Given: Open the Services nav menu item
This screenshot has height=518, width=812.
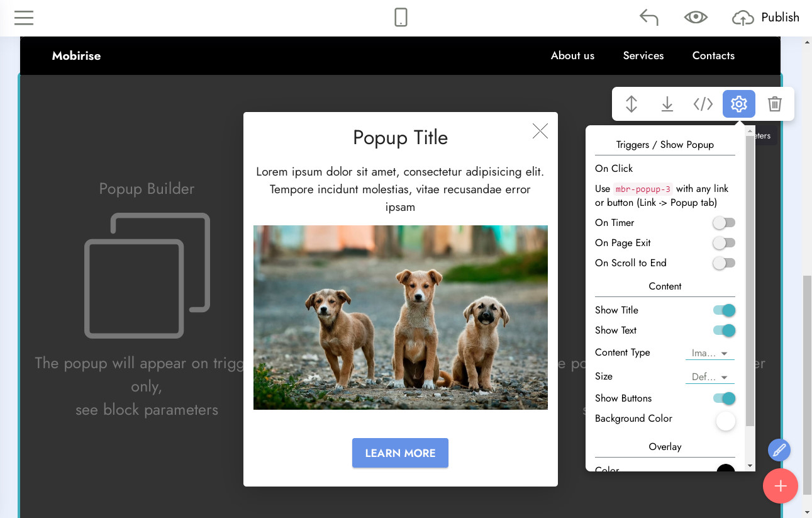Looking at the screenshot, I should [x=643, y=55].
